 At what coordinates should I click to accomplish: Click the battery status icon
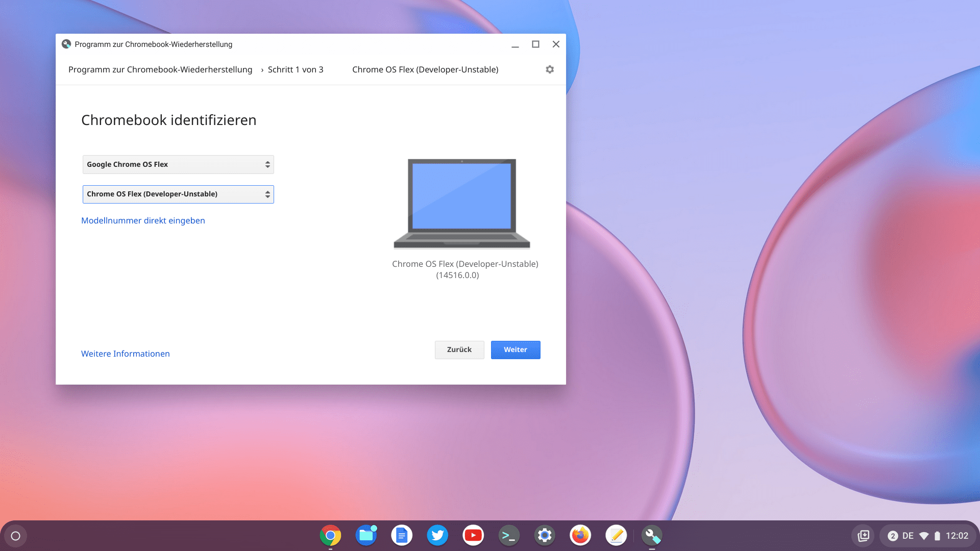pos(937,536)
